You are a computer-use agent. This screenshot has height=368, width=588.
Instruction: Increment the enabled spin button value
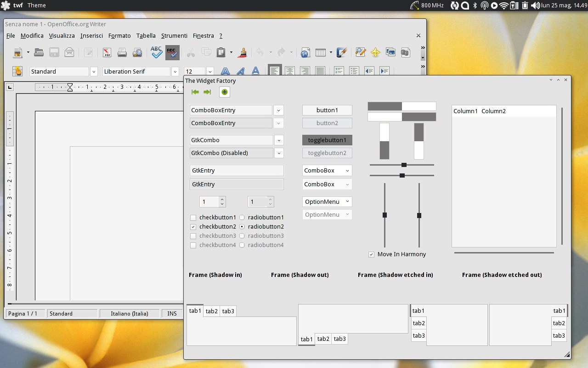[x=222, y=199]
